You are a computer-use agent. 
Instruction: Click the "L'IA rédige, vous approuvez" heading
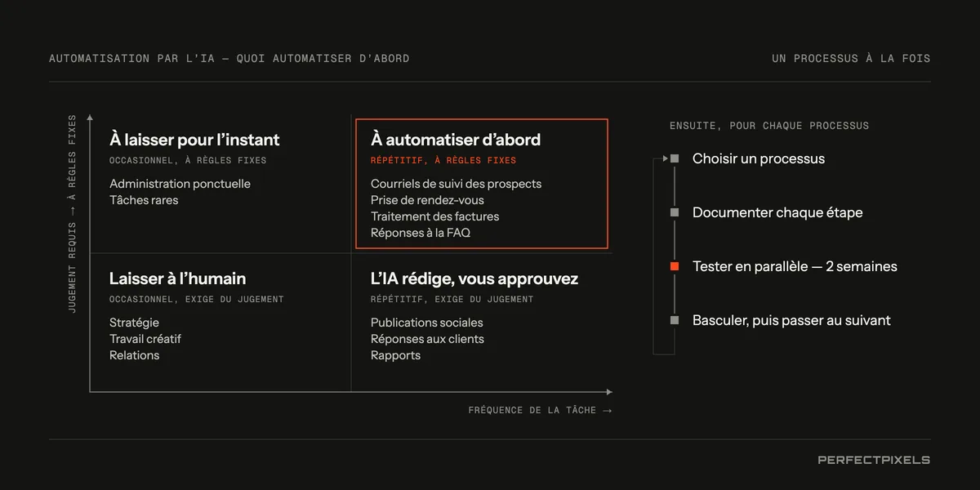coord(474,278)
